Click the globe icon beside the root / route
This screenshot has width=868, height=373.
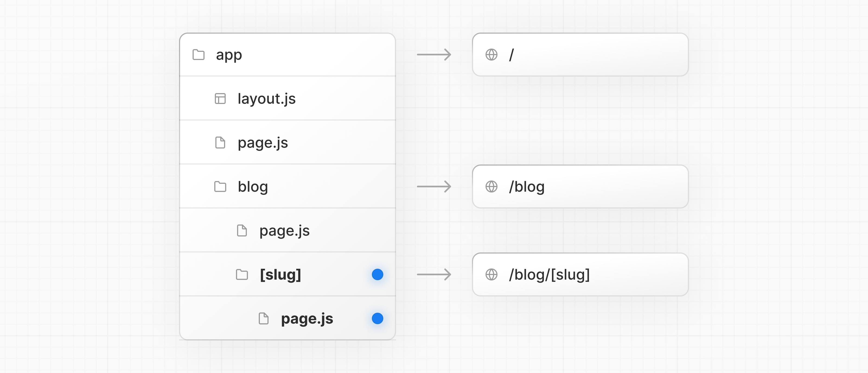coord(491,55)
